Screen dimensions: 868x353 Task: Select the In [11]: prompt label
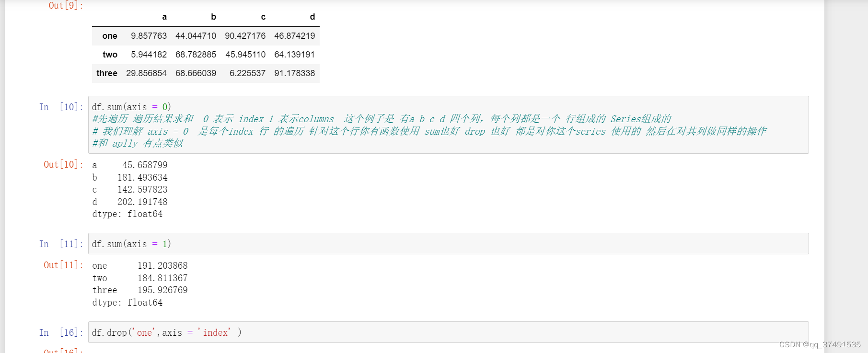coord(61,244)
